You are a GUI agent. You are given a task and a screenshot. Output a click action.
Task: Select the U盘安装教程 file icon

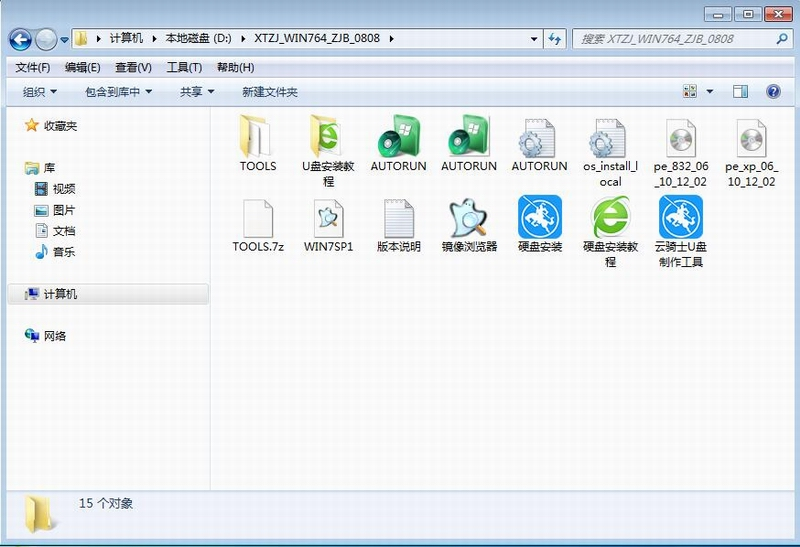pyautogui.click(x=328, y=138)
